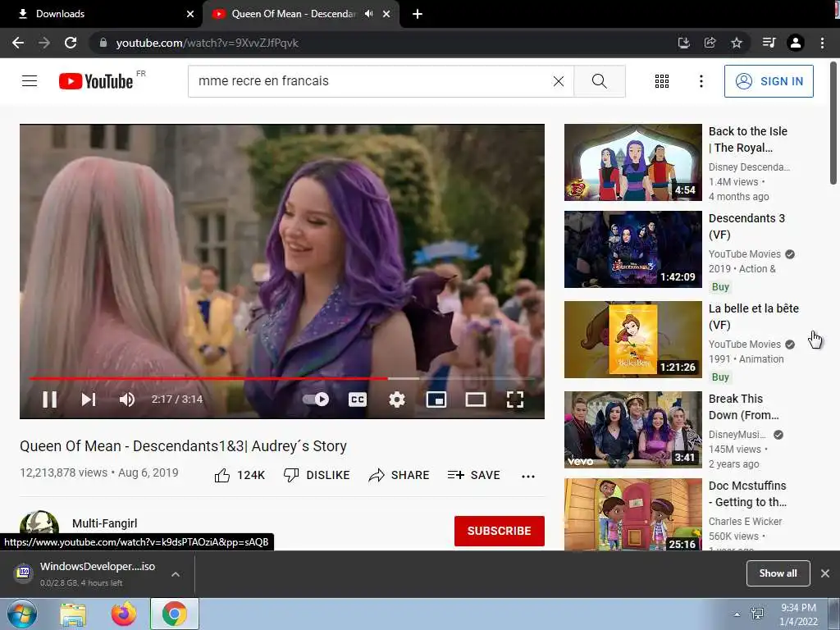Image resolution: width=840 pixels, height=630 pixels.
Task: Close the Downloads tab
Action: click(190, 14)
